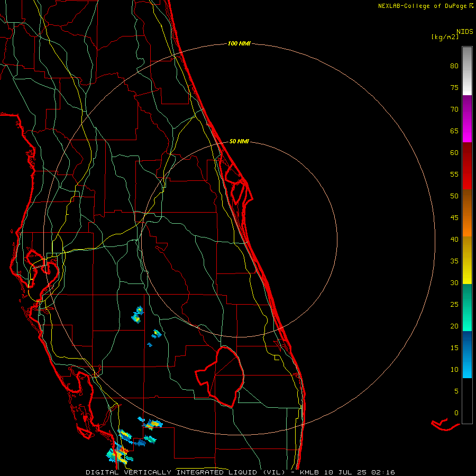Select the magenta segment of the color bar
The width and height of the screenshot is (476, 476).
point(467,118)
